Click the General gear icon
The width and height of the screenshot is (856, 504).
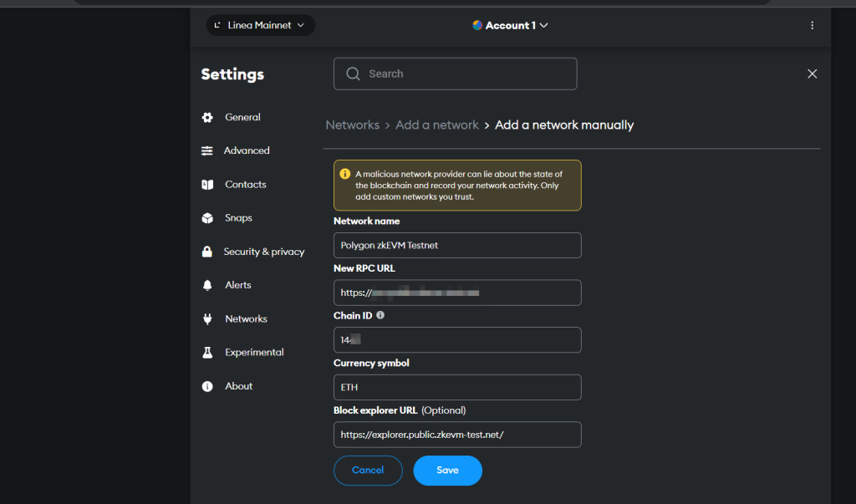click(x=207, y=117)
